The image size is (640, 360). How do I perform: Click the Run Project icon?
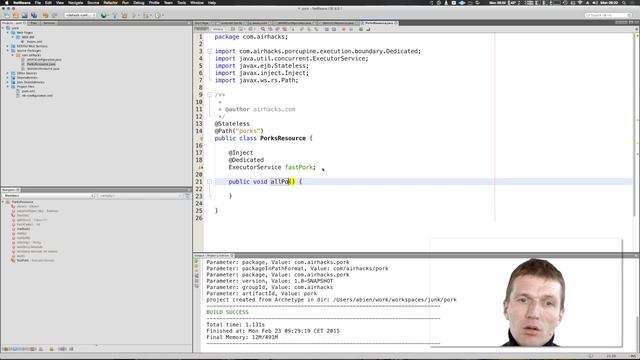click(135, 15)
